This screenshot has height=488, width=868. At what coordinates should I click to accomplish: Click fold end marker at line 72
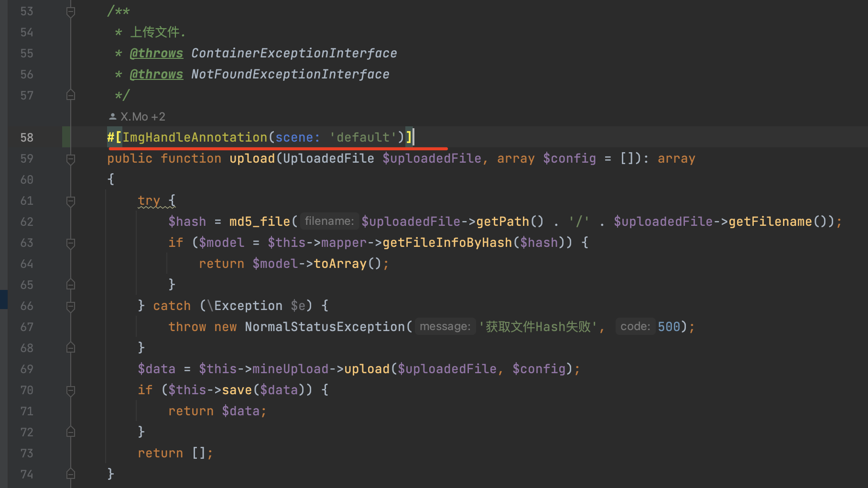(71, 433)
